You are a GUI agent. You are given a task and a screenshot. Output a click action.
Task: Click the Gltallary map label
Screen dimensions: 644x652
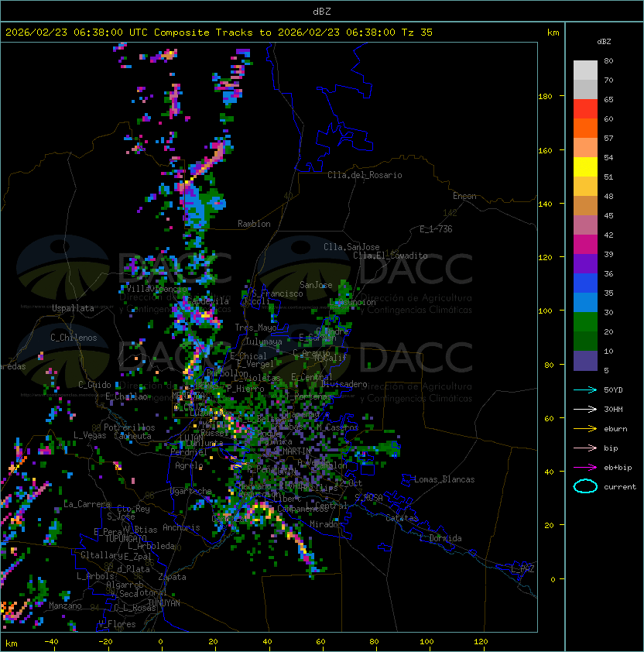[102, 555]
